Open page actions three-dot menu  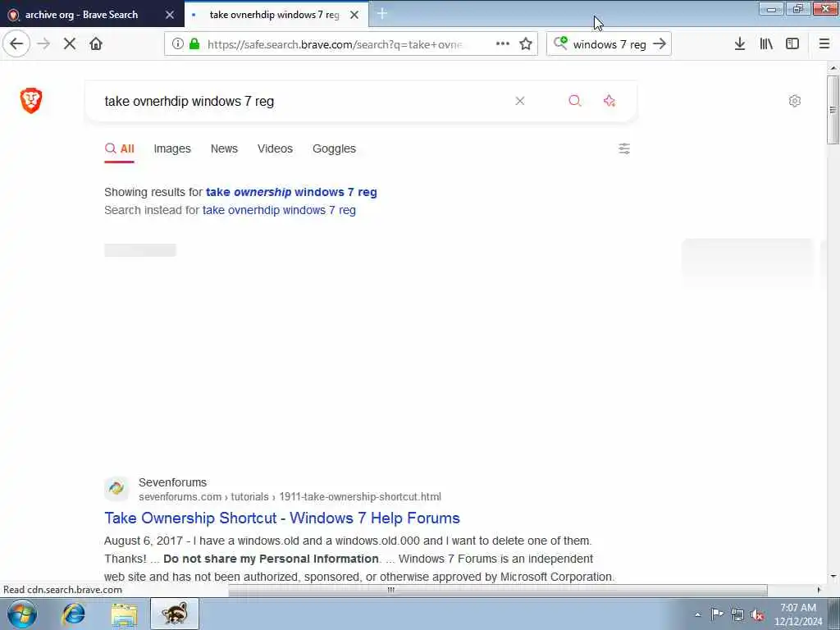coord(503,44)
